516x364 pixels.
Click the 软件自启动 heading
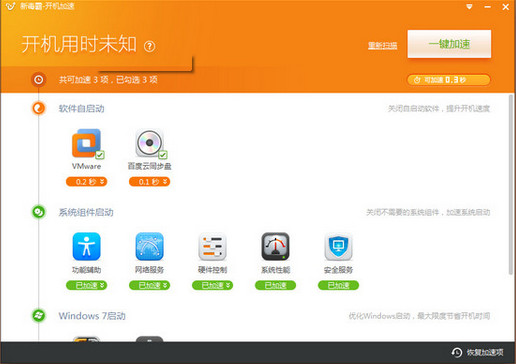coord(81,109)
